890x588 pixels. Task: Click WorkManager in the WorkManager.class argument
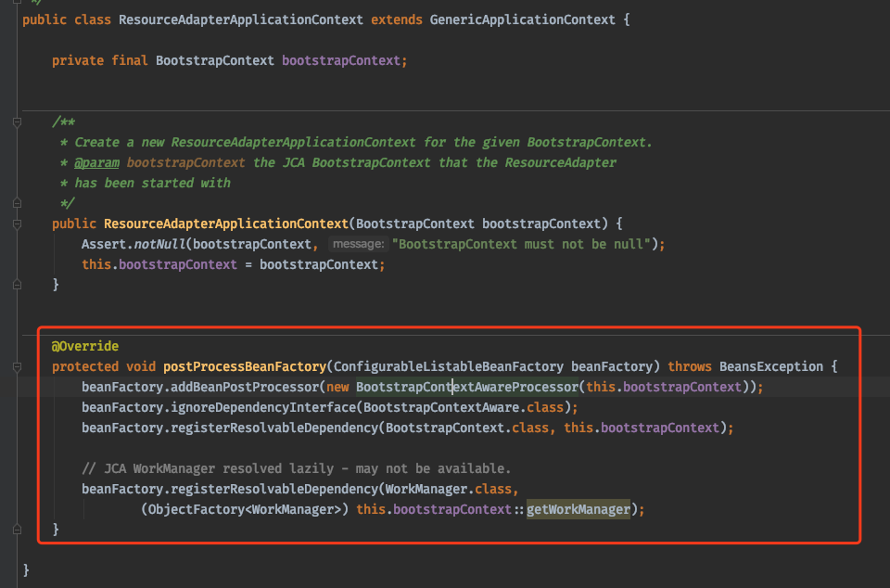tap(426, 489)
